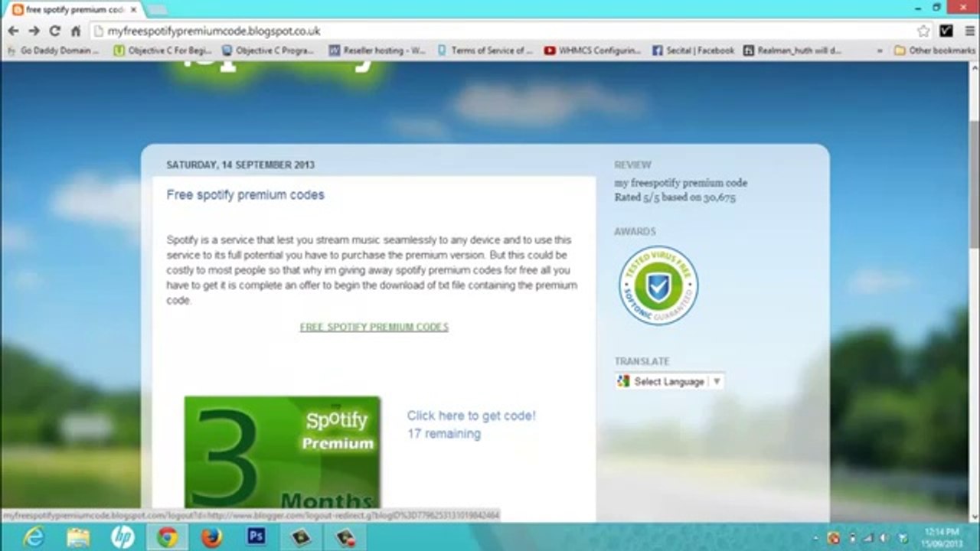
Task: Go back with the browser back arrow
Action: point(13,31)
